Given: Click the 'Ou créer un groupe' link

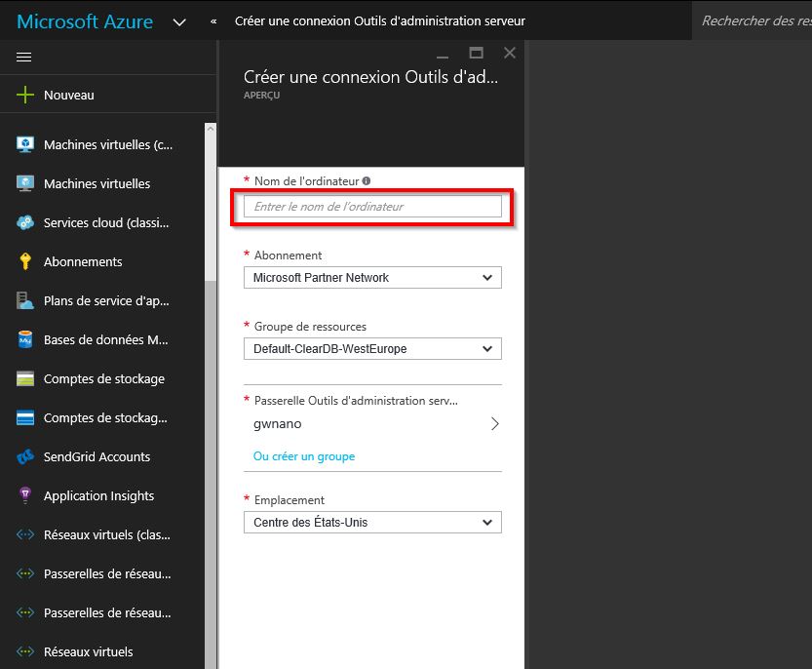Looking at the screenshot, I should tap(304, 456).
